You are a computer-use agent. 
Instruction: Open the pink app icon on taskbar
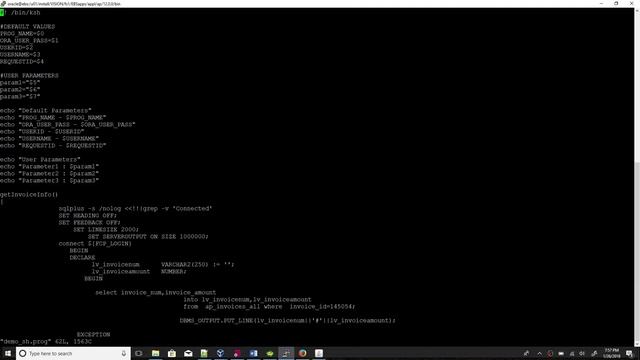pyautogui.click(x=237, y=353)
